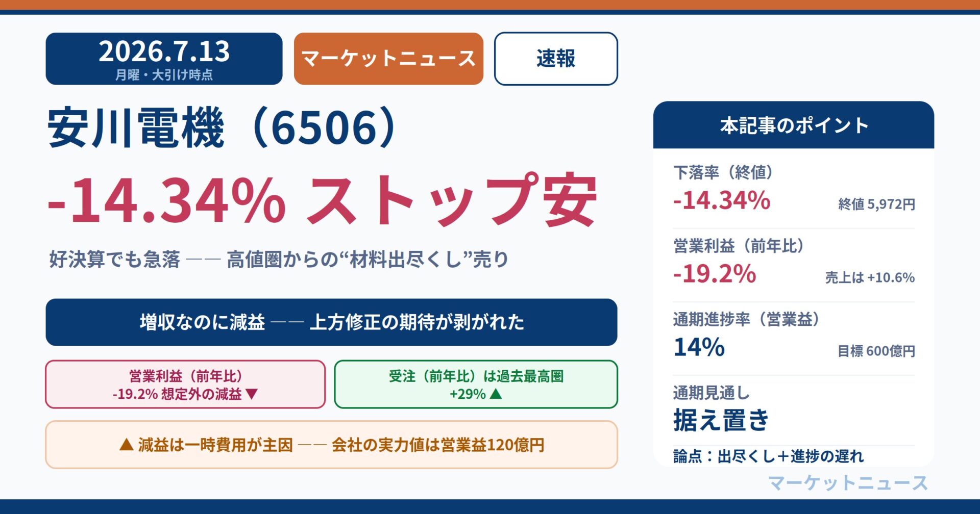Click the 本記事のポイント panel header
The width and height of the screenshot is (980, 514).
point(794,125)
